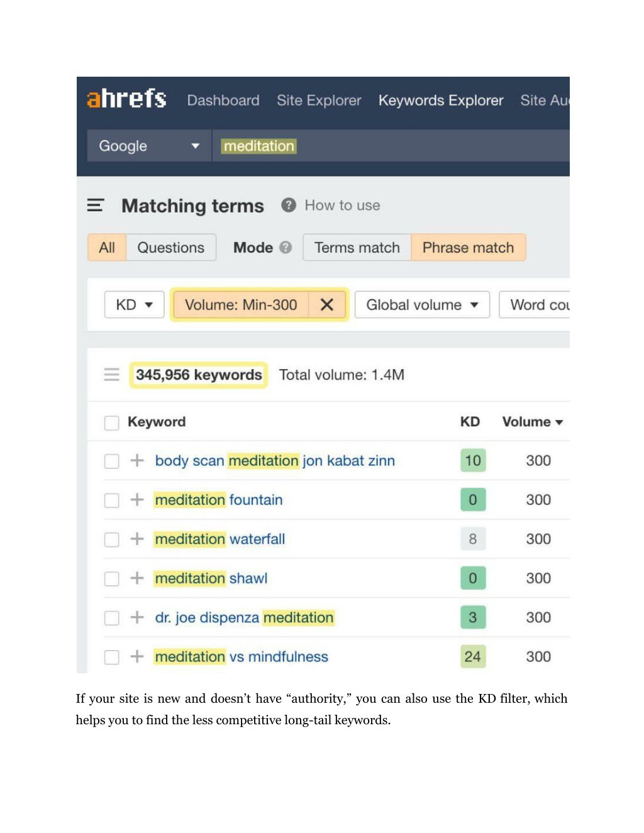644x833 pixels.
Task: Open the Google search engine dropdown
Action: point(149,146)
